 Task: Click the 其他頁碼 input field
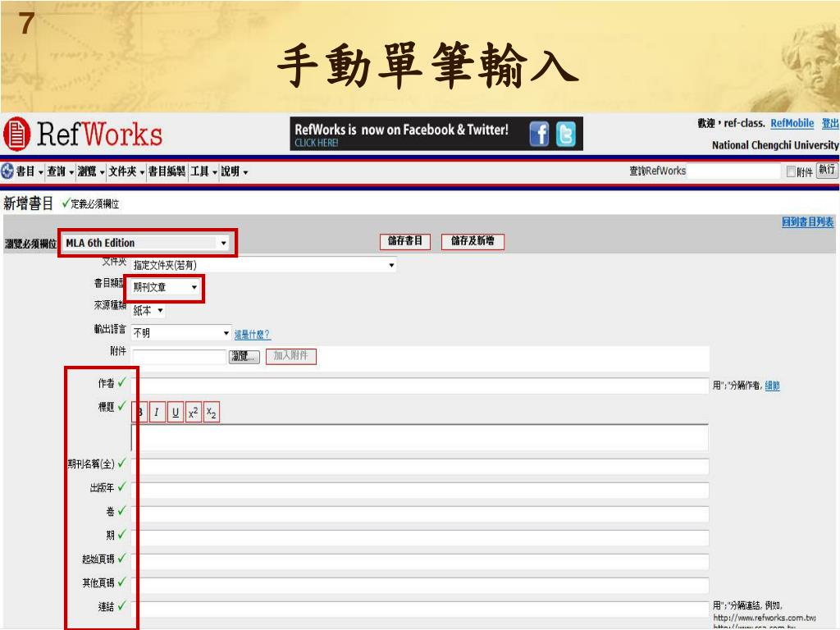(421, 586)
